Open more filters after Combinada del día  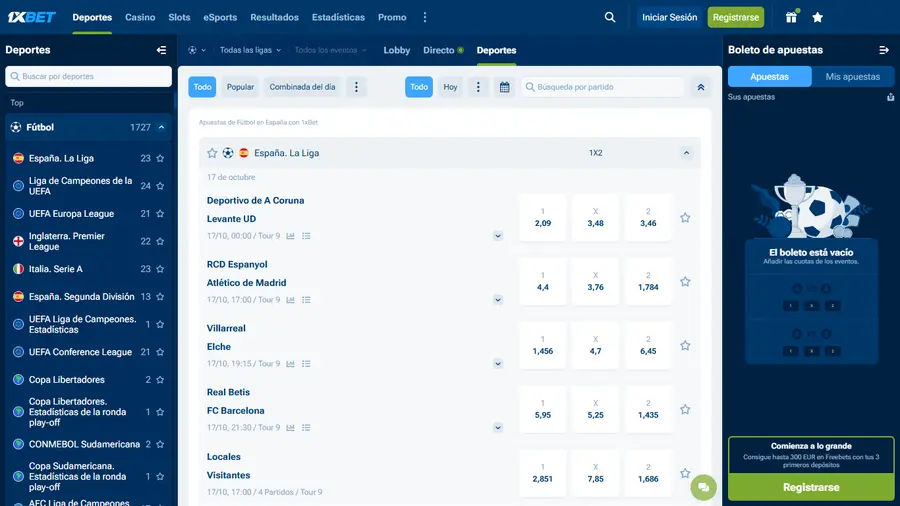click(356, 87)
